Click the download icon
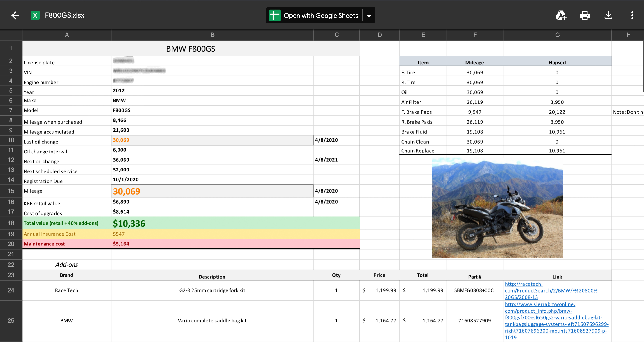644x342 pixels. (608, 16)
